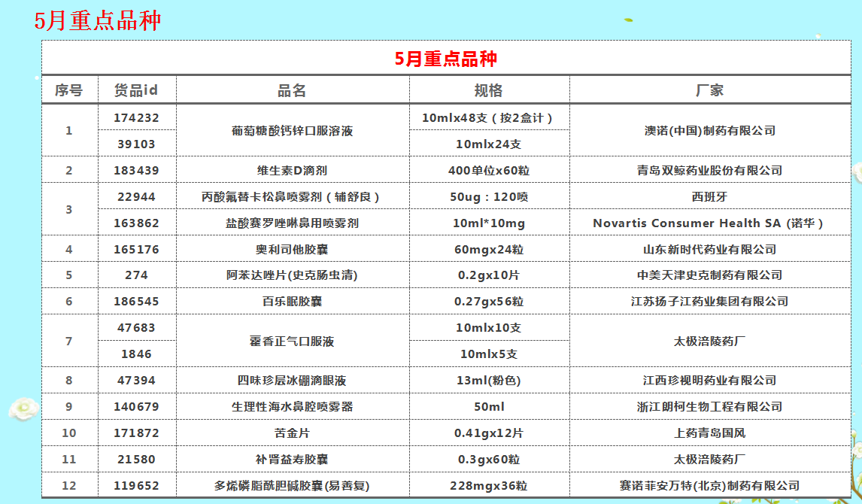
Task: Click product id "22944"
Action: tap(136, 197)
